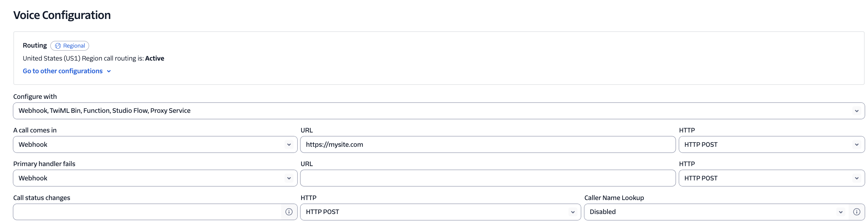Screen dimensions: 868x223
Task: Click the Call status changes input field
Action: point(147,212)
